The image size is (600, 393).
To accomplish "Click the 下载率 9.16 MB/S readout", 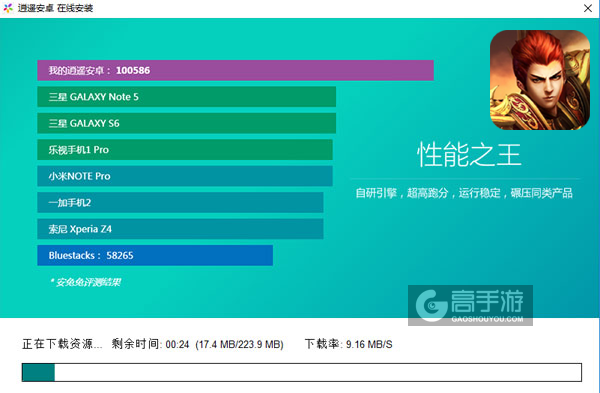I will click(x=349, y=344).
